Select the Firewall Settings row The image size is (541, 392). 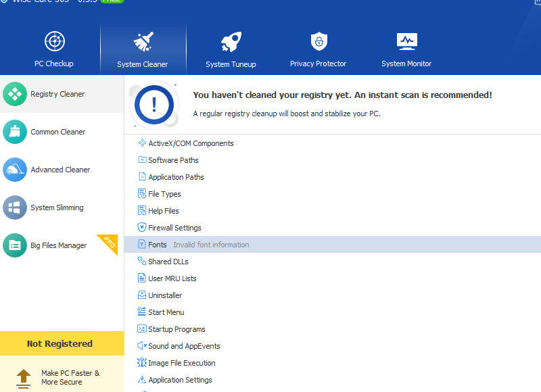coord(333,228)
